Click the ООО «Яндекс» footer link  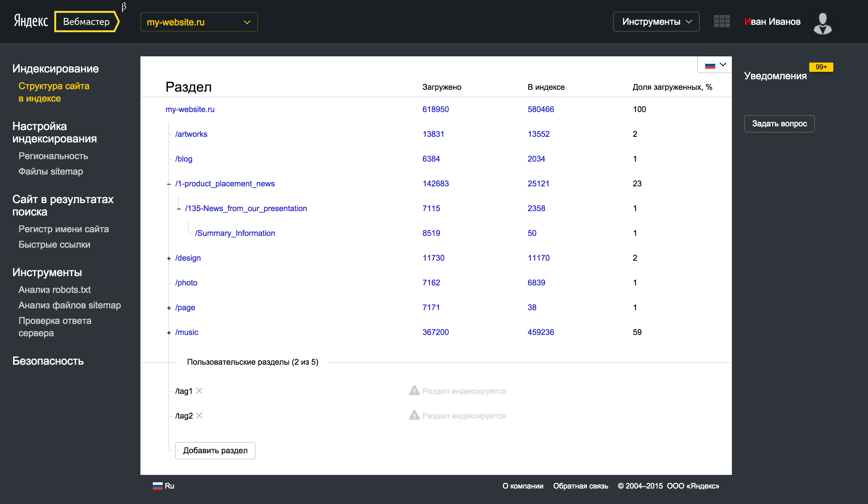coord(693,486)
